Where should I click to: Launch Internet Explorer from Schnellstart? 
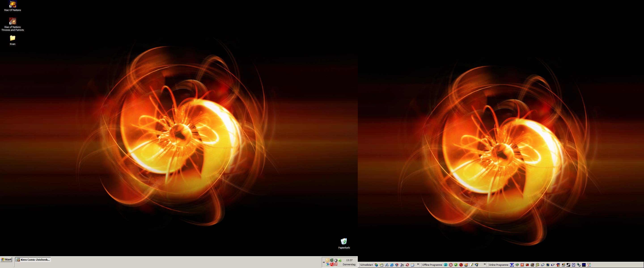pyautogui.click(x=392, y=265)
